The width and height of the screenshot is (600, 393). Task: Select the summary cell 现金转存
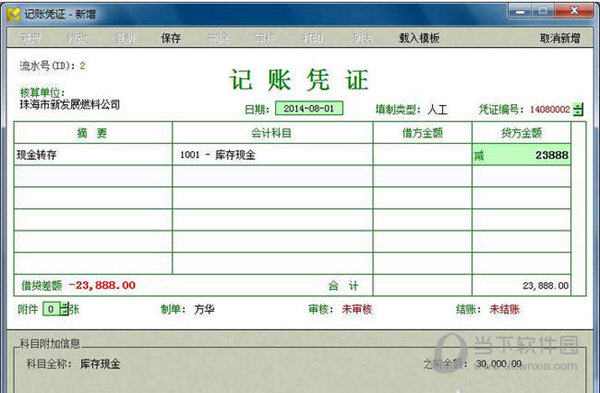click(93, 155)
